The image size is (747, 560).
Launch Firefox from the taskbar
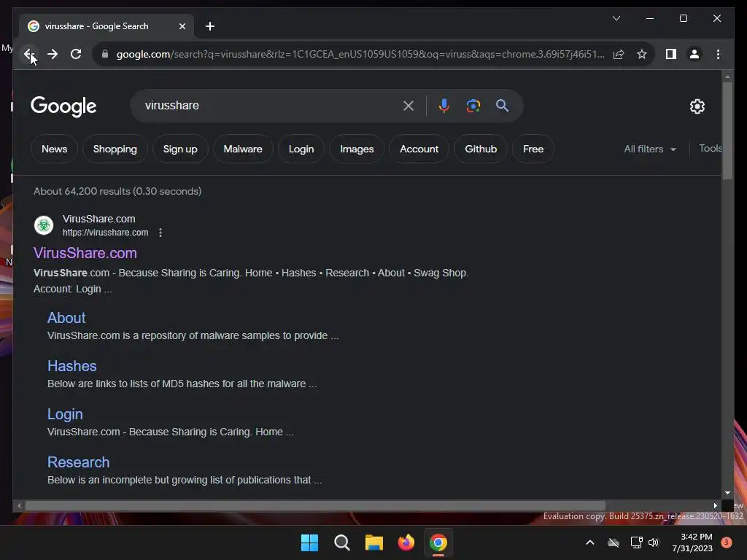[406, 542]
